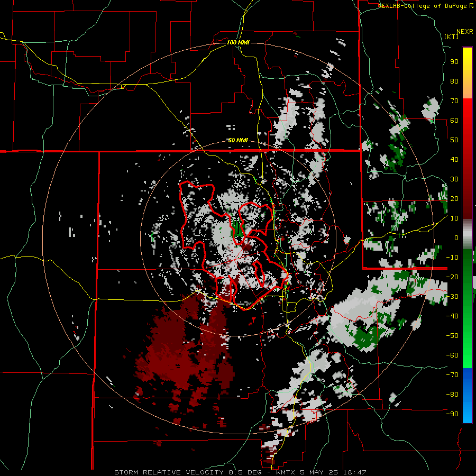The width and height of the screenshot is (476, 476).
Task: Click the positive 50 value on the scale
Action: [x=454, y=140]
